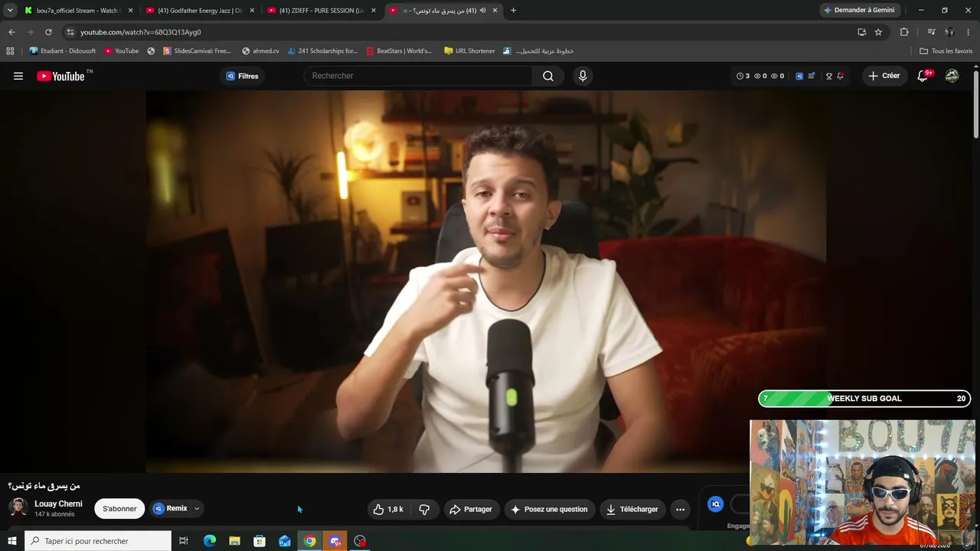Viewport: 980px width, 551px height.
Task: Open site information icon in address bar
Action: [70, 32]
